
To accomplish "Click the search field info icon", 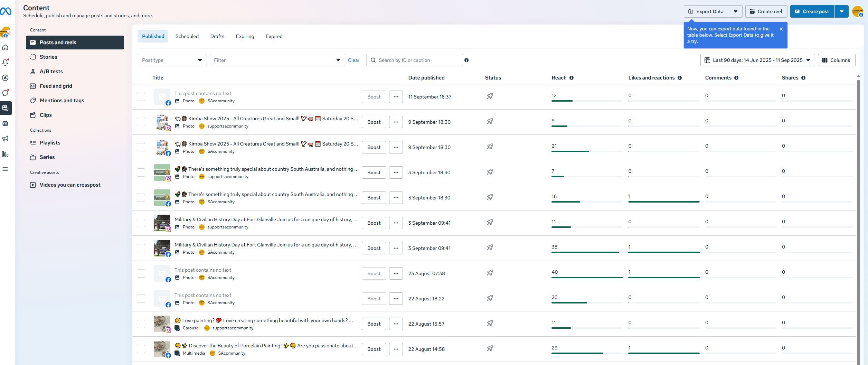I will point(466,60).
